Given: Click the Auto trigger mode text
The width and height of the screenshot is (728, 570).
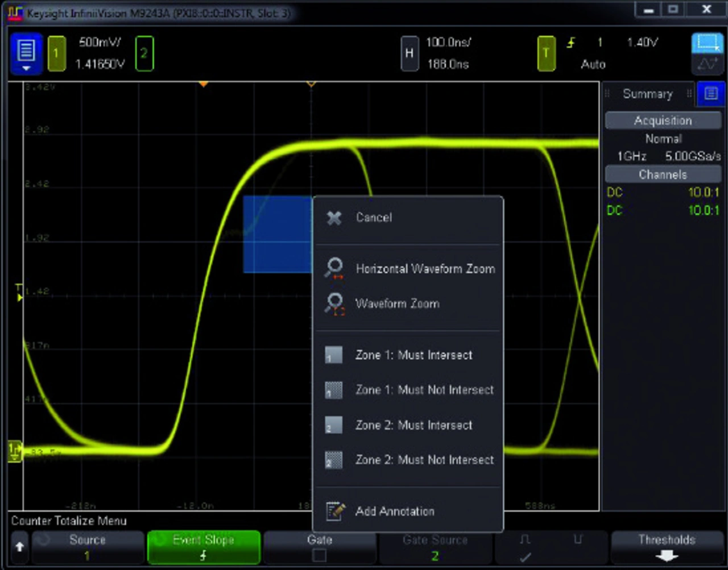Looking at the screenshot, I should click(593, 64).
